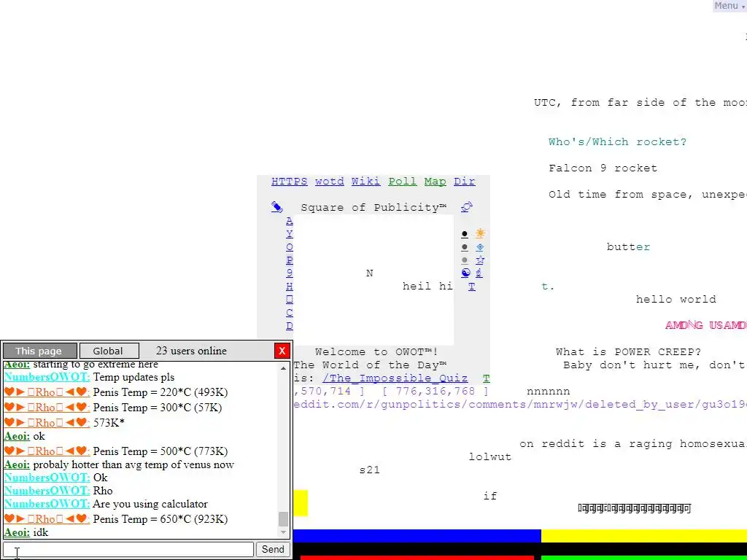Click the blue diamond icon
The width and height of the screenshot is (747, 560).
coord(480,246)
